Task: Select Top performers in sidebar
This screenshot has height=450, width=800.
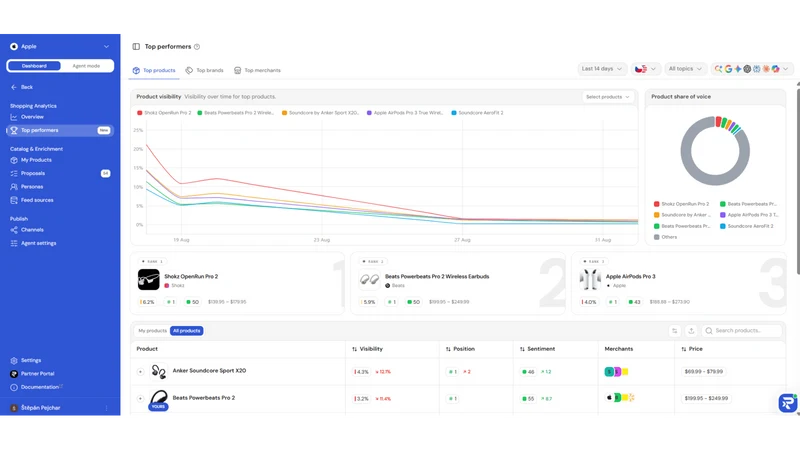Action: click(x=60, y=131)
